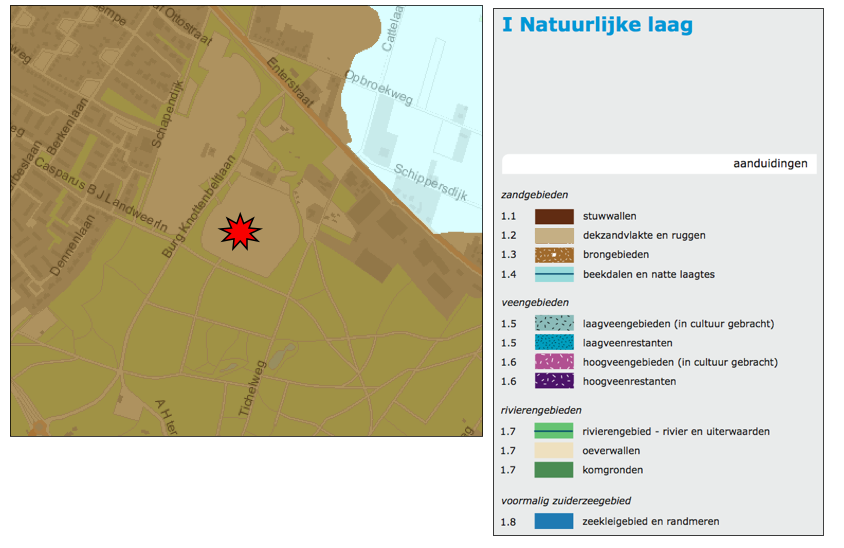
Task: Select zeekleigebied en randmeren blue swatch
Action: (x=553, y=521)
